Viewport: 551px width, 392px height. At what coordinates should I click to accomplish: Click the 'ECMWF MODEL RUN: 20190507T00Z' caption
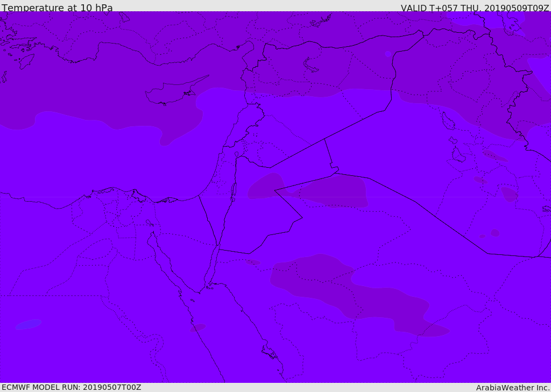pos(72,387)
